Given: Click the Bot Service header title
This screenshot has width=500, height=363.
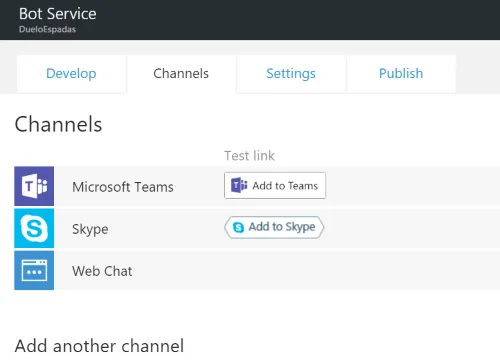Looking at the screenshot, I should pos(58,14).
